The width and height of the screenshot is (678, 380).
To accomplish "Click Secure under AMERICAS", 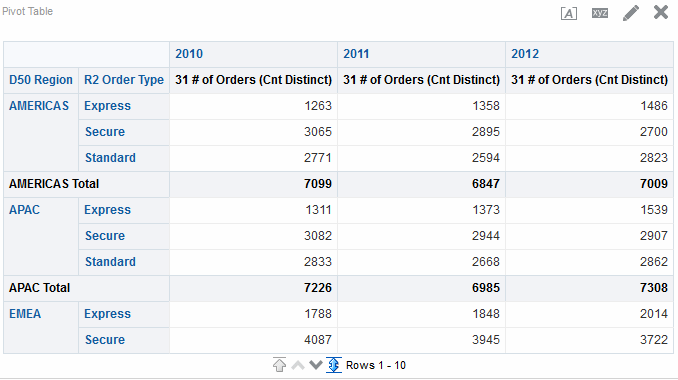I will point(105,132).
